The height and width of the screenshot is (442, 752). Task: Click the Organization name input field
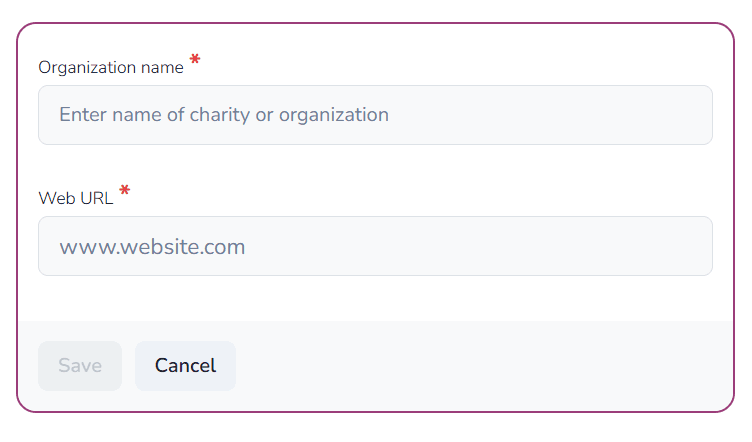click(375, 115)
